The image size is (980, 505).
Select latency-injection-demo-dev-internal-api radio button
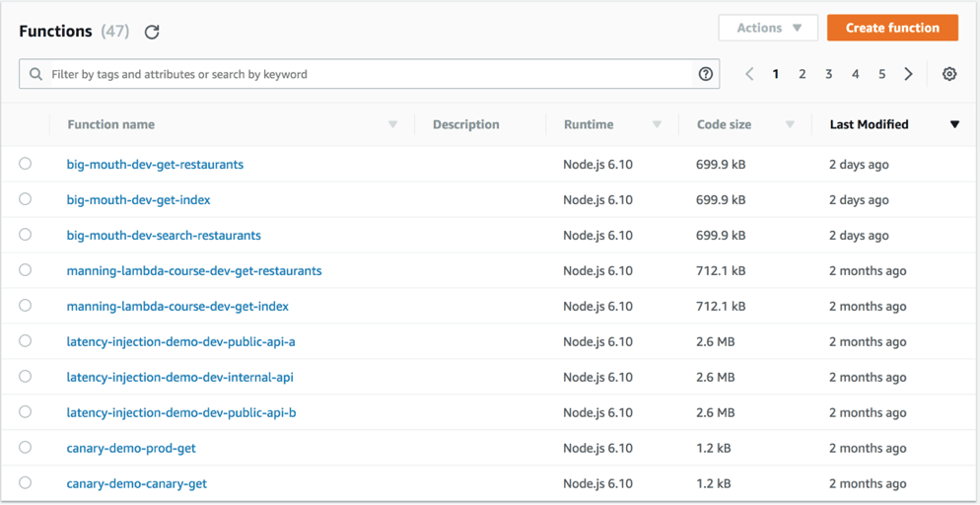[x=26, y=377]
